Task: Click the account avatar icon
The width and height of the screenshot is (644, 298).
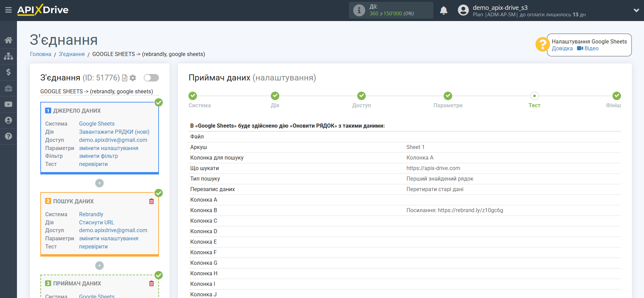Action: [x=463, y=10]
